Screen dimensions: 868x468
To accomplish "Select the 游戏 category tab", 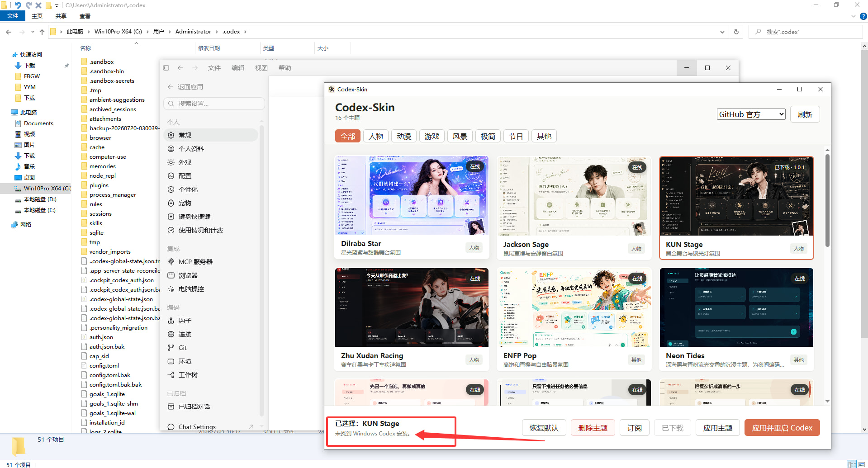I will pyautogui.click(x=432, y=136).
